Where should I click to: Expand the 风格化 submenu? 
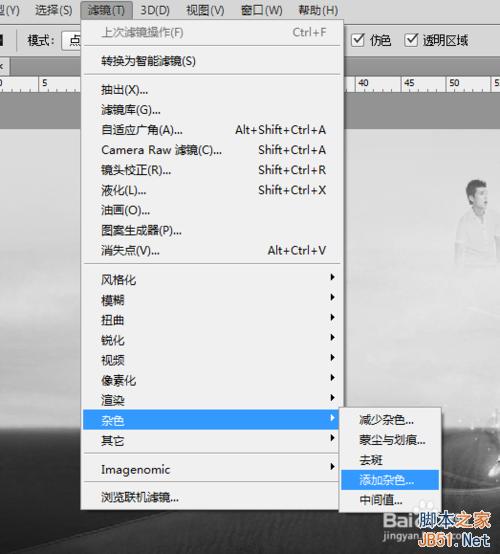212,280
